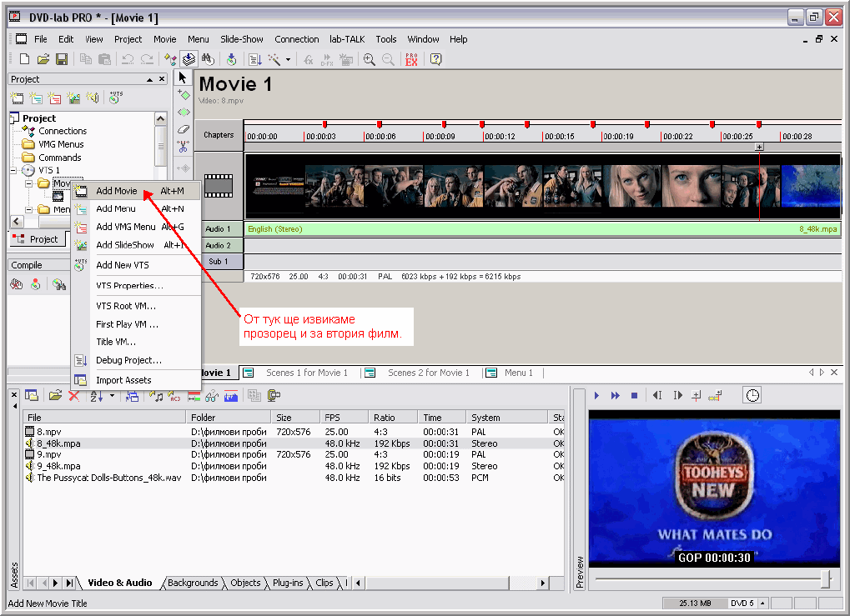Screen dimensions: 850x616
Task: Click the PRO EX red toolbar icon
Action: pyautogui.click(x=411, y=59)
